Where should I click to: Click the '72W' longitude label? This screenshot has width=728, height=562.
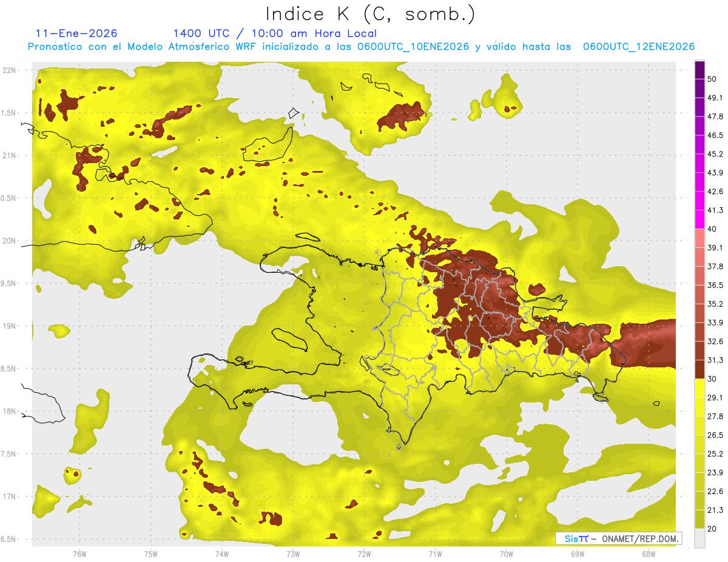(x=364, y=554)
